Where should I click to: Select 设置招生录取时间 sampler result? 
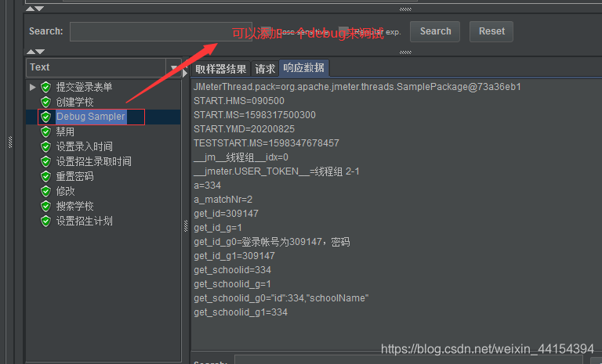[x=94, y=161]
